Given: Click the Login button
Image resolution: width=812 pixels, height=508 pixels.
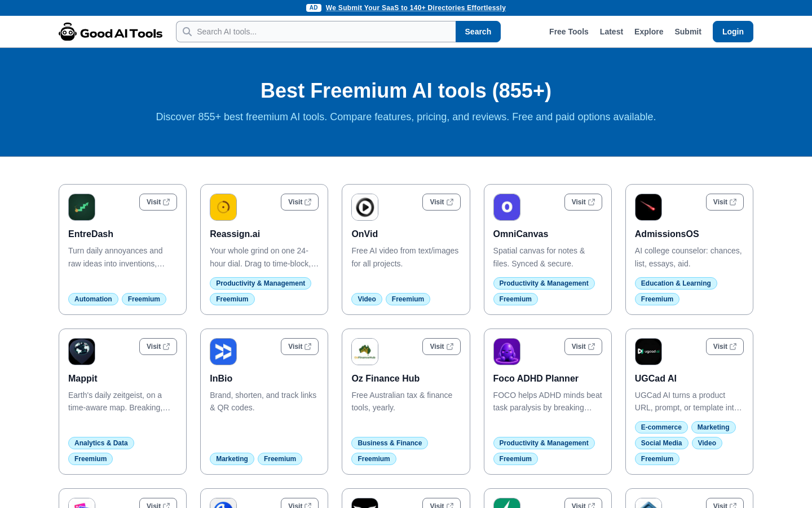Looking at the screenshot, I should [x=733, y=32].
